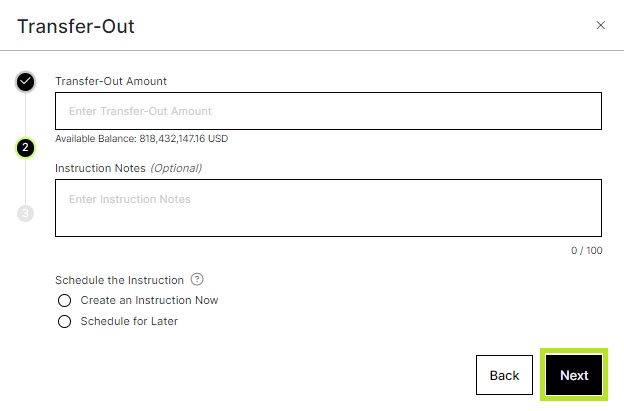Image resolution: width=624 pixels, height=411 pixels.
Task: Focus the Transfer-Out Amount input field
Action: coord(328,111)
